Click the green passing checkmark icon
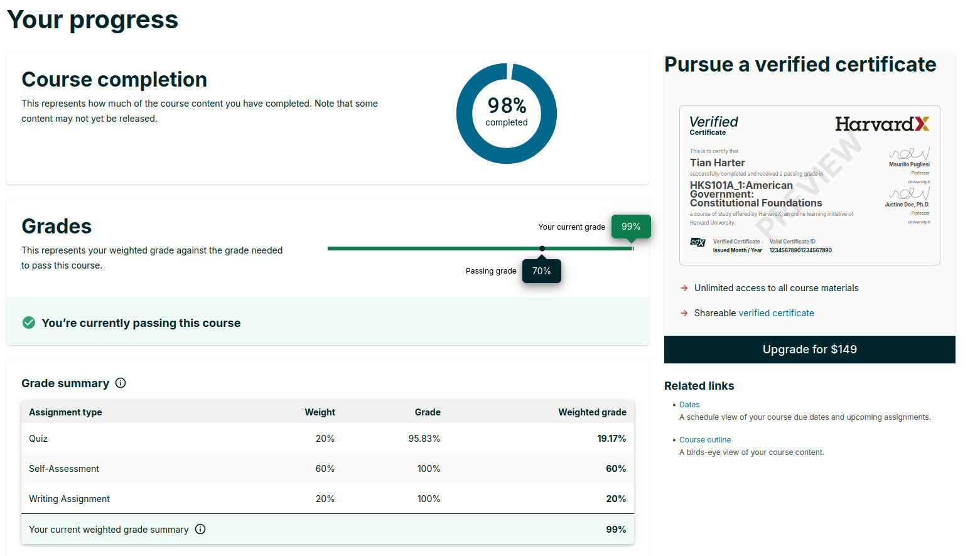Viewport: 980px width, 556px height. point(29,323)
